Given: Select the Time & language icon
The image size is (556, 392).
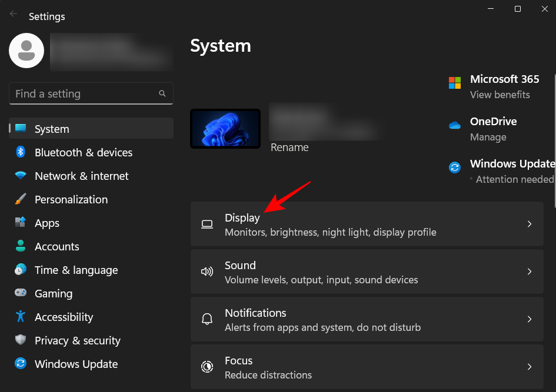Looking at the screenshot, I should click(x=20, y=270).
